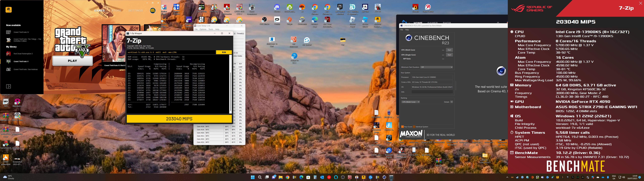Open Tools menu in Core Temp
The width and height of the screenshot is (644, 181).
(211, 29)
